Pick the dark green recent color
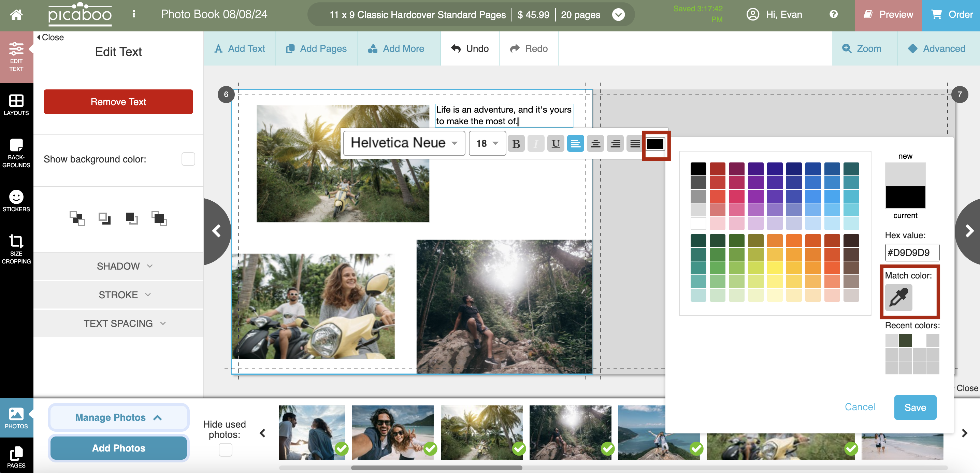The image size is (980, 473). coord(905,341)
